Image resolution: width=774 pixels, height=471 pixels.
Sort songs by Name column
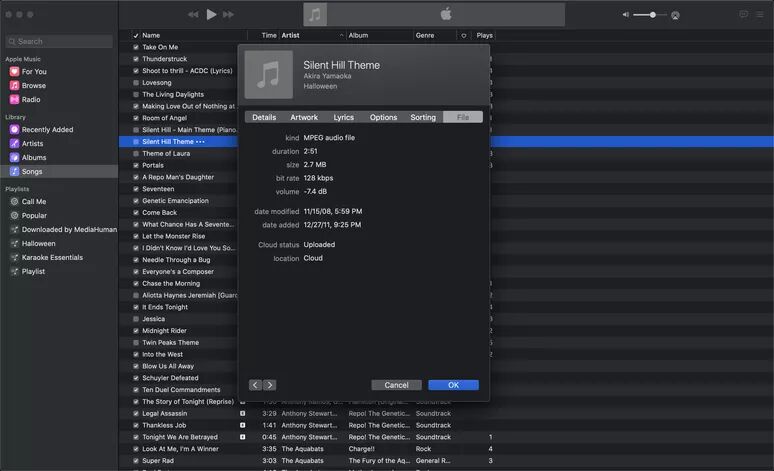coord(151,36)
